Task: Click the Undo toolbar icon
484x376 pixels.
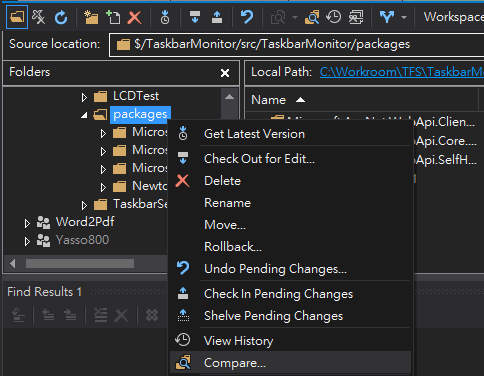Action: 247,17
